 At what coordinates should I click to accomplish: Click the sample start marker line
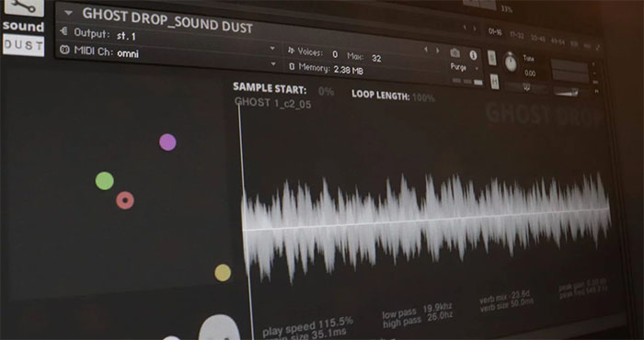(246, 221)
